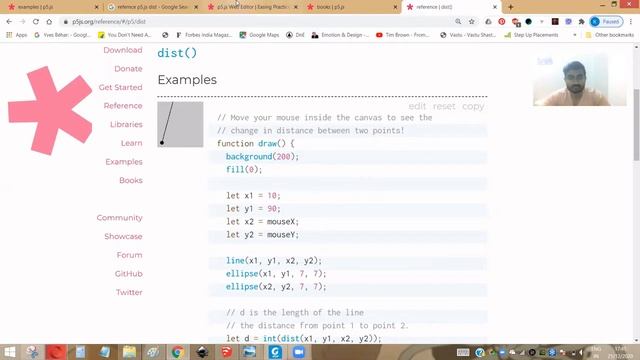Open the SketchUp red icon in taskbar
This screenshot has height=360, width=640.
click(226, 352)
